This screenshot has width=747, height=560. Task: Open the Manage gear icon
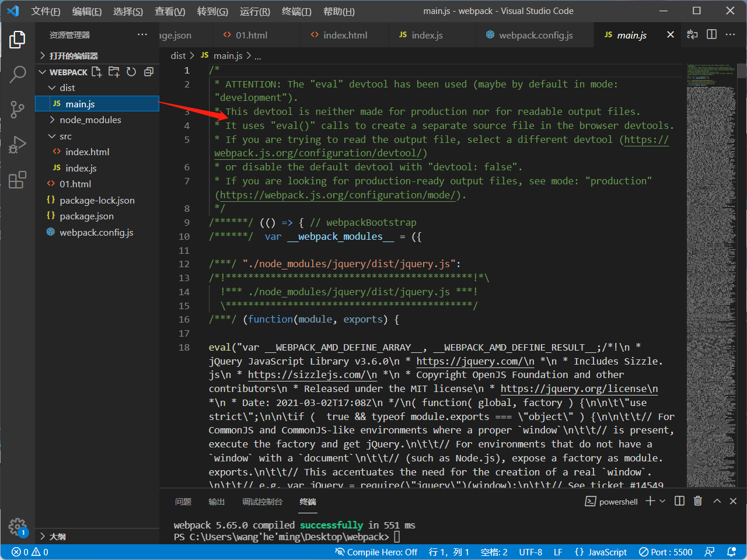(x=18, y=527)
